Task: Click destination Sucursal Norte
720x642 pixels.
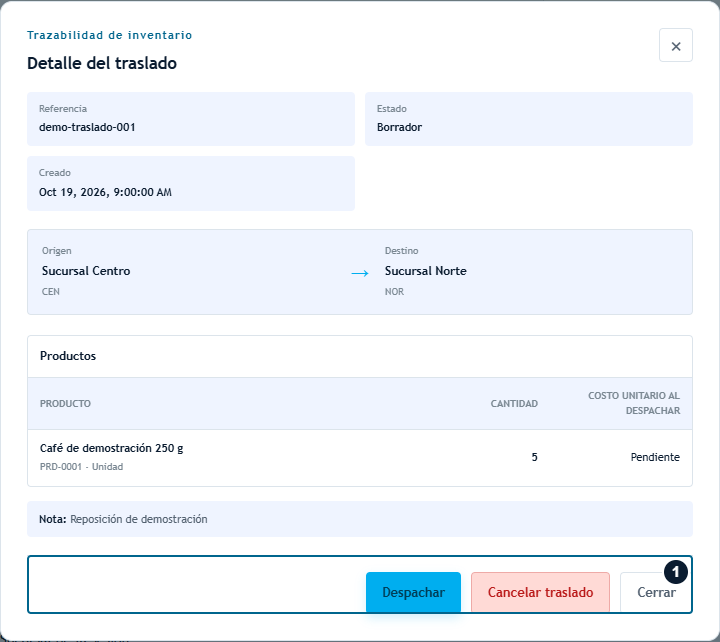Action: tap(426, 271)
